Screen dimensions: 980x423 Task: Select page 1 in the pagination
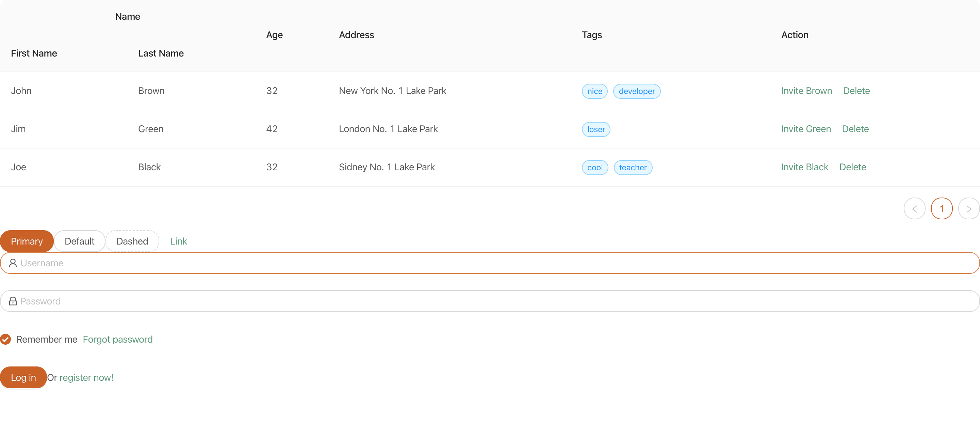[x=942, y=208]
